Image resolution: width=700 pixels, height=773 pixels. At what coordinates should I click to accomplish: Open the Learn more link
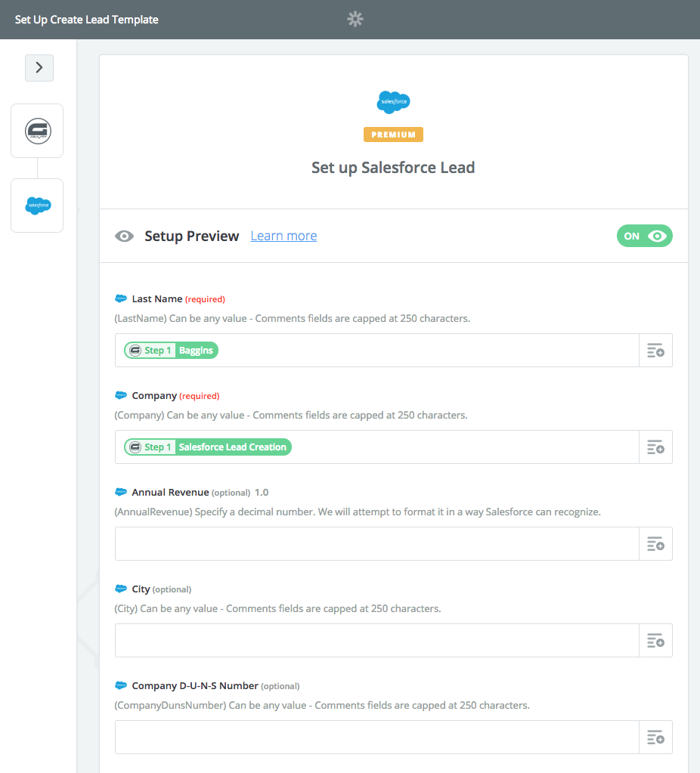[283, 237]
